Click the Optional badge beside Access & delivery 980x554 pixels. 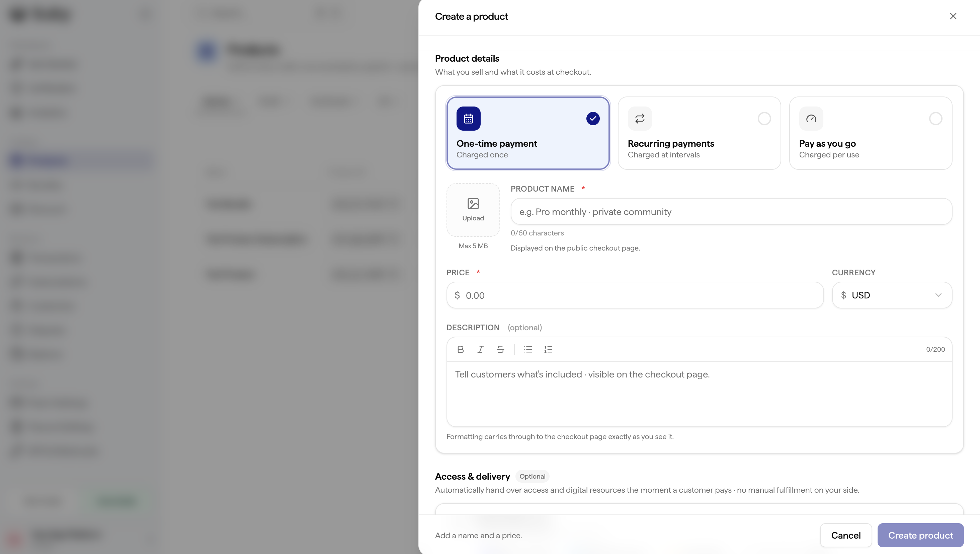coord(532,476)
